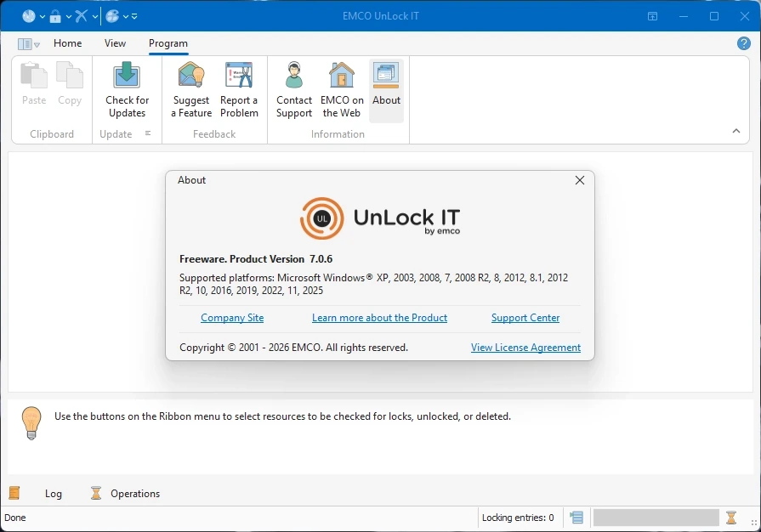Select the Program ribbon tab
Screen dimensions: 761x532
168,43
